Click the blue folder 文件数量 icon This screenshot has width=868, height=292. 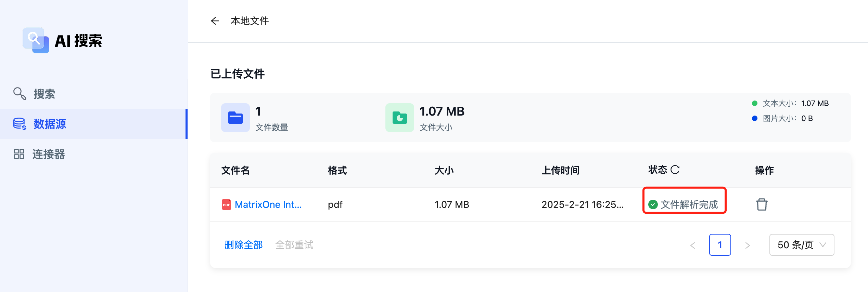click(x=235, y=118)
